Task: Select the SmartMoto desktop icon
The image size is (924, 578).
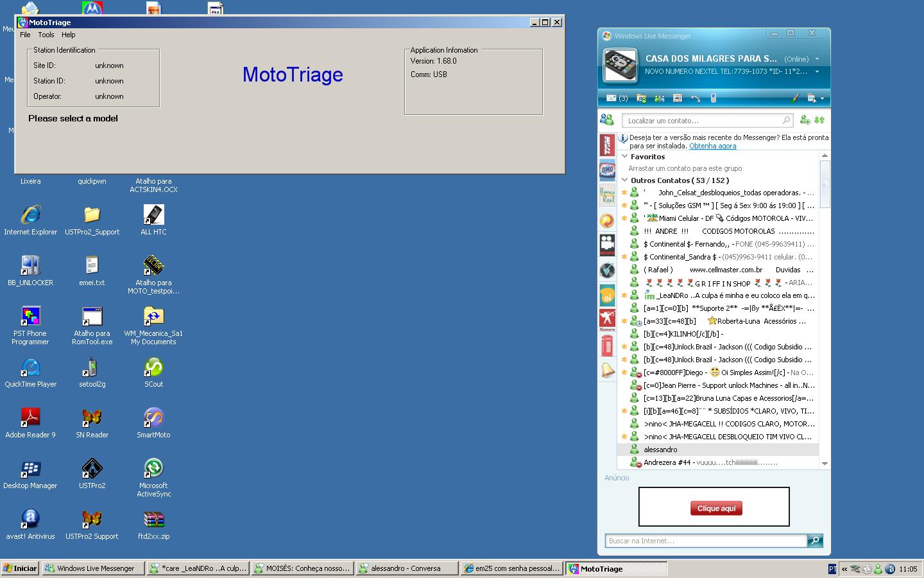Action: pyautogui.click(x=153, y=423)
